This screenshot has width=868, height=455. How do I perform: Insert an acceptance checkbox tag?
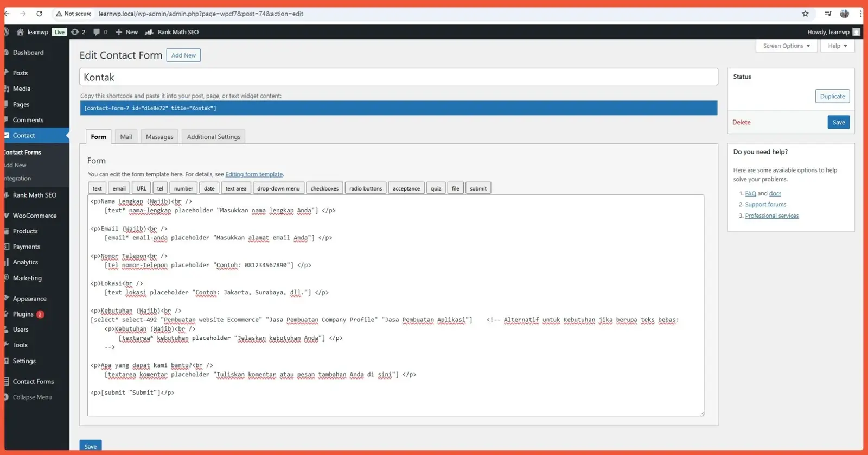(406, 188)
